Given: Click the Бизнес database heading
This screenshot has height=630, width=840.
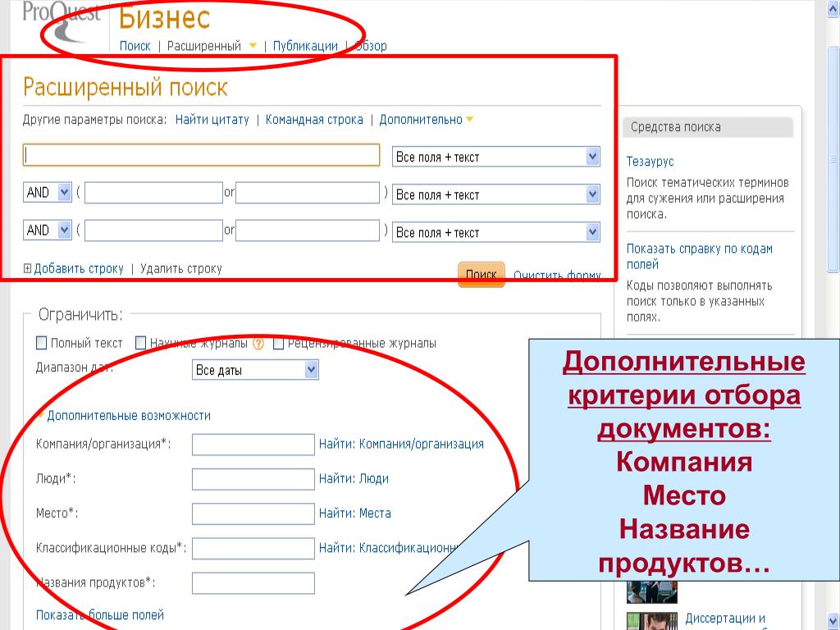Looking at the screenshot, I should click(x=164, y=17).
